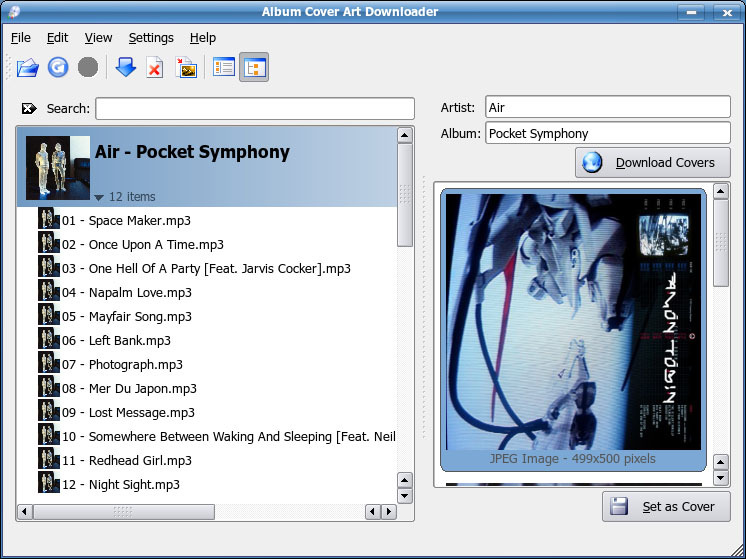Collapse the 12 items disclosure triangle
Screen dimensions: 746x559
99,197
